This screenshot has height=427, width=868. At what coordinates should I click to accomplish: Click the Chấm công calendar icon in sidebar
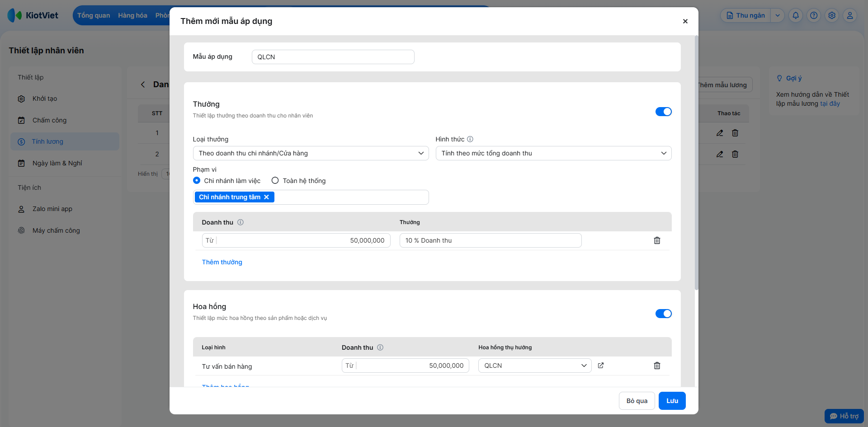(x=21, y=120)
